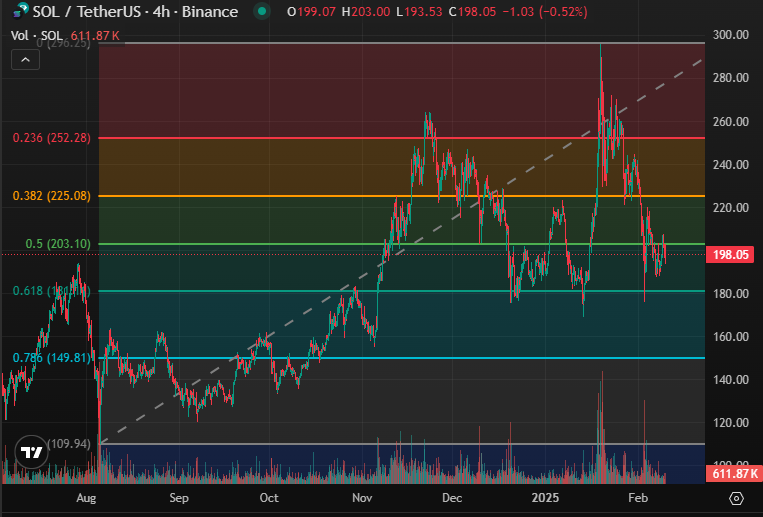Select the Vol · SOL indicator legend
Image resolution: width=763 pixels, height=517 pixels.
37,36
